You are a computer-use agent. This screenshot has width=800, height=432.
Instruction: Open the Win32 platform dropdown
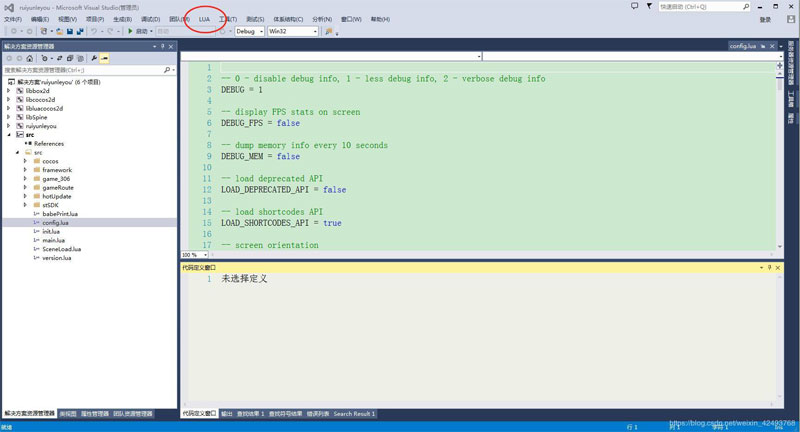tap(293, 31)
